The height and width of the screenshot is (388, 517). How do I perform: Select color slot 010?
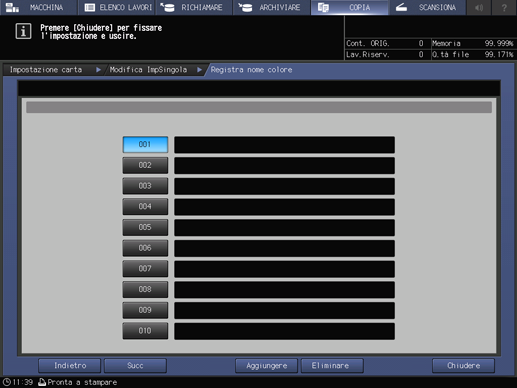pyautogui.click(x=145, y=331)
